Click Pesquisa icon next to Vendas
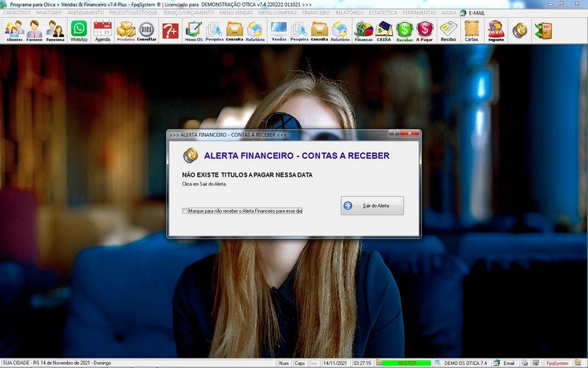This screenshot has width=588, height=368. [x=299, y=31]
